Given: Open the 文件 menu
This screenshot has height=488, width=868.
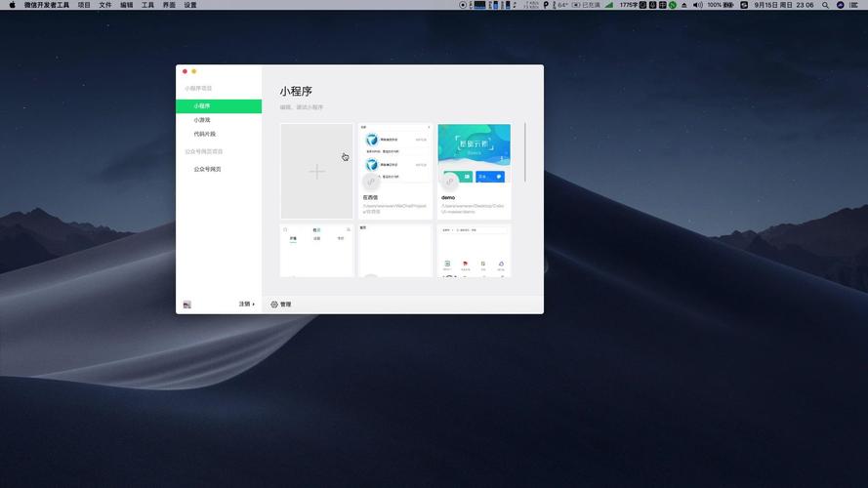Looking at the screenshot, I should [x=105, y=5].
